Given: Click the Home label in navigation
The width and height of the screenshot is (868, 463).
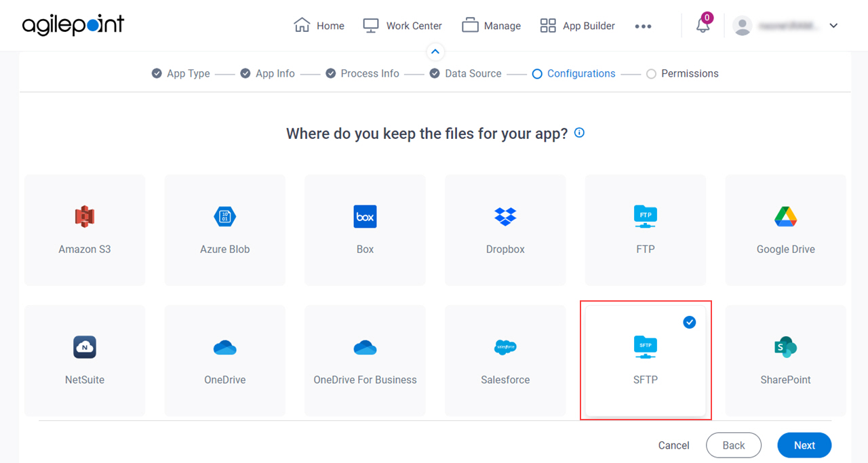Looking at the screenshot, I should point(330,26).
